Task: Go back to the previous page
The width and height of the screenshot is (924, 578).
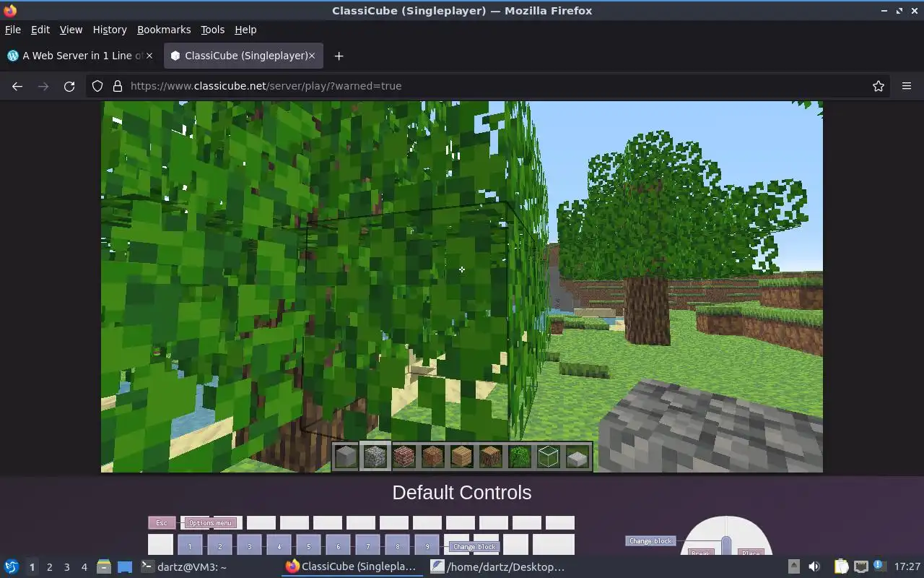Action: click(17, 86)
